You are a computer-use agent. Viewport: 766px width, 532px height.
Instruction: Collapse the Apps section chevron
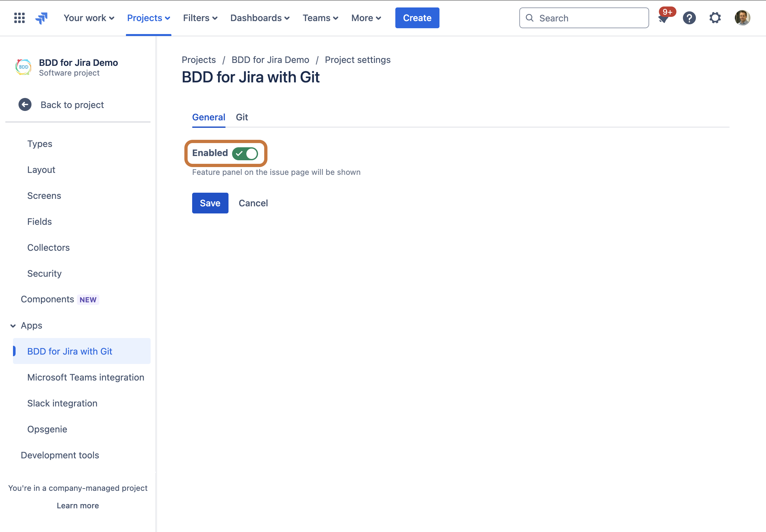pos(13,326)
